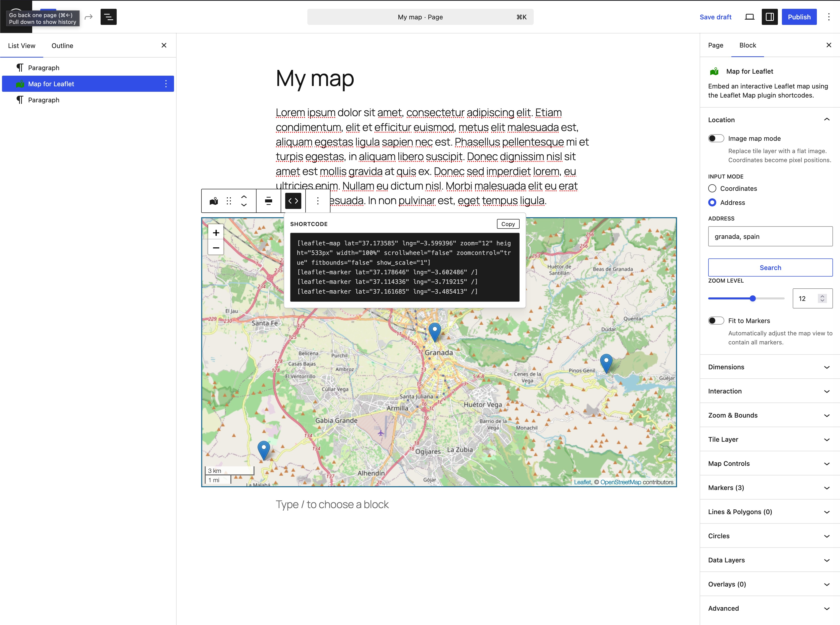The image size is (840, 625).
Task: Click the zoom level slider handle
Action: (752, 298)
